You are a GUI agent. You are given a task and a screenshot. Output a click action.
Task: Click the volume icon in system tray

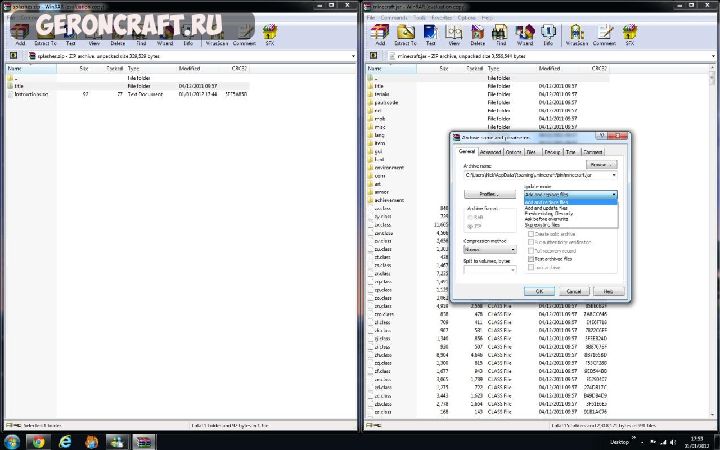[x=673, y=442]
